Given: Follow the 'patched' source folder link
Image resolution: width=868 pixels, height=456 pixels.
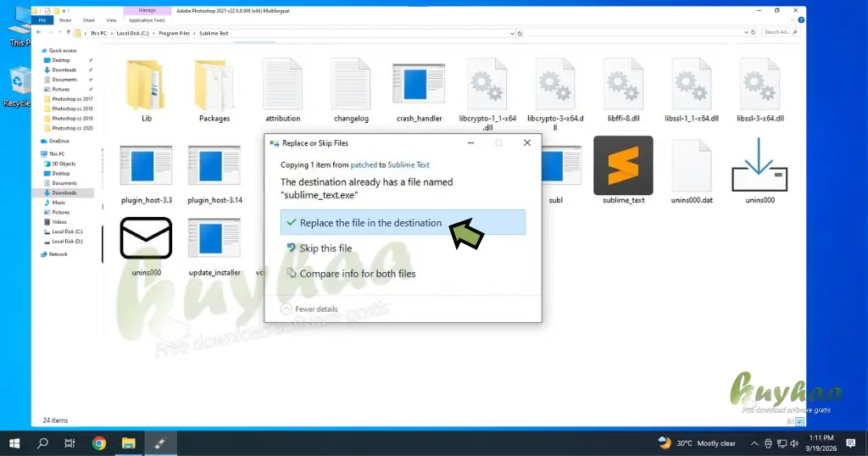Looking at the screenshot, I should pyautogui.click(x=364, y=165).
